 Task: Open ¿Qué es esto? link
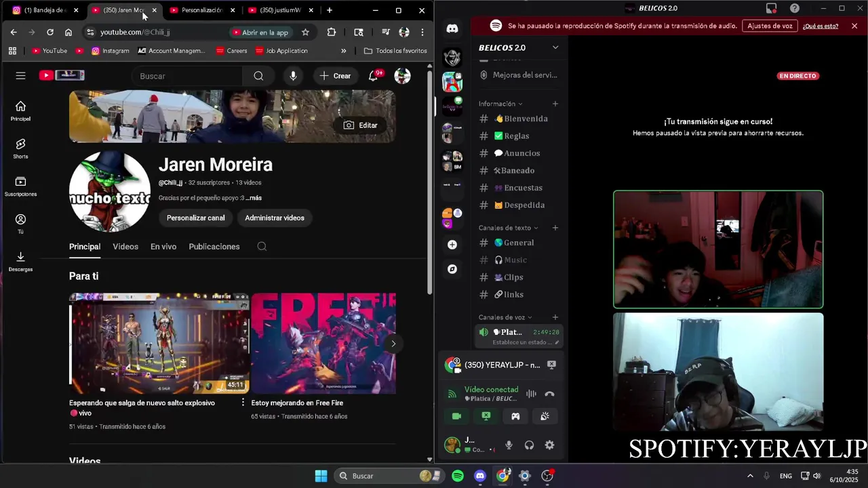[x=821, y=26]
